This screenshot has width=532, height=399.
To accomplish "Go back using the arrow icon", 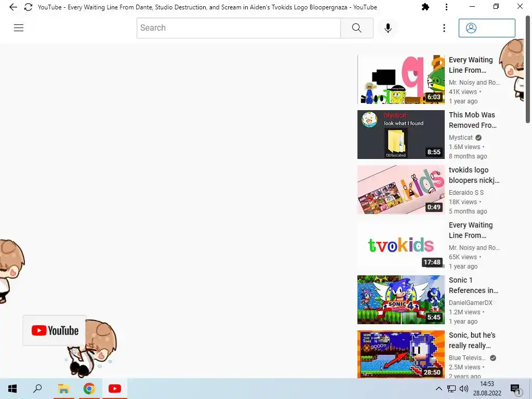I will (x=13, y=7).
